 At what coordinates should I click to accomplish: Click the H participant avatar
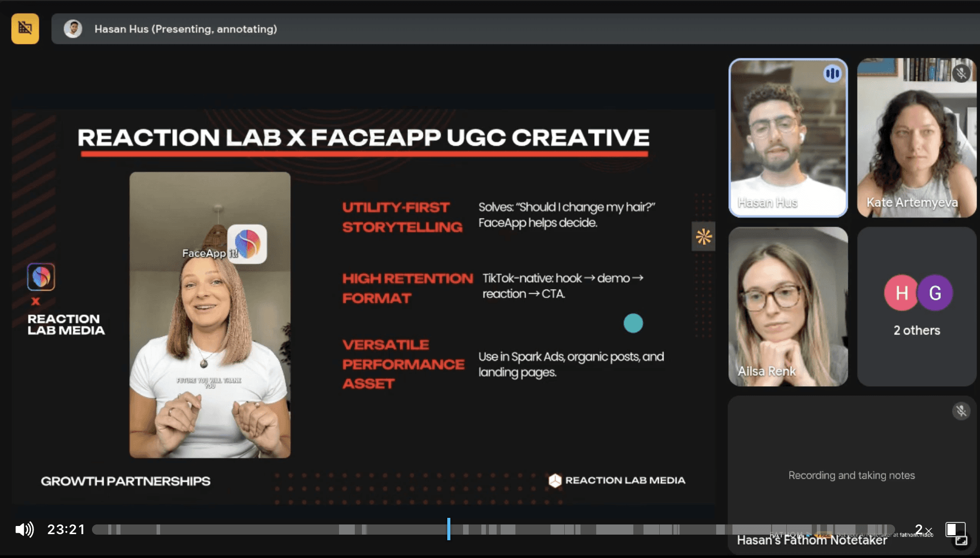coord(901,293)
